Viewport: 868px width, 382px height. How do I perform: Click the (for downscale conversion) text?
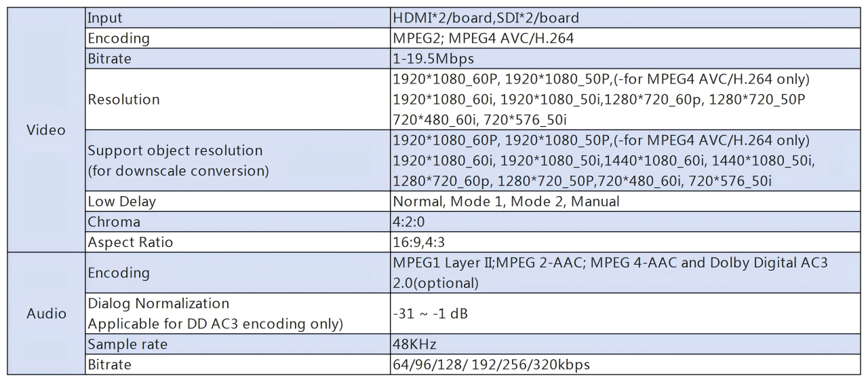point(178,171)
